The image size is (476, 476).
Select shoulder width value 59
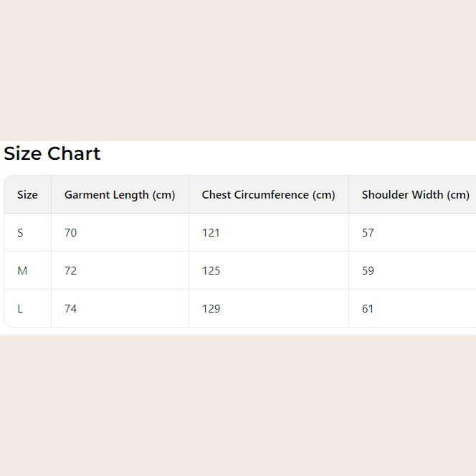point(368,271)
